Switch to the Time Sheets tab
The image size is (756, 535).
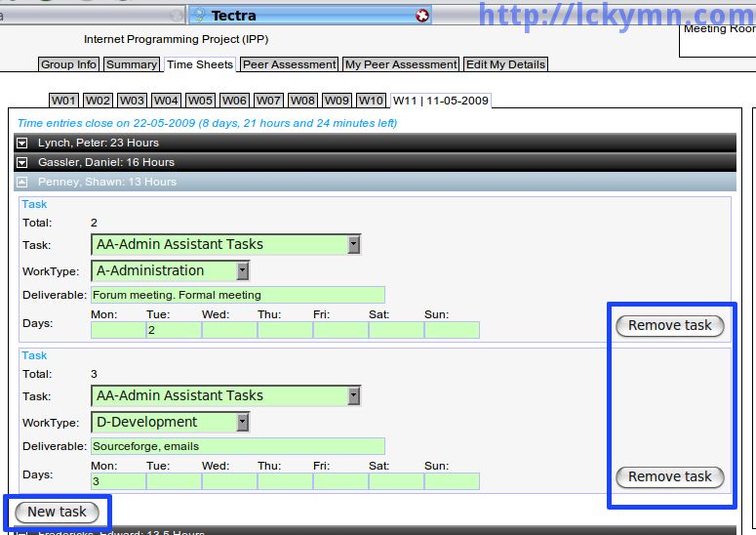[200, 64]
